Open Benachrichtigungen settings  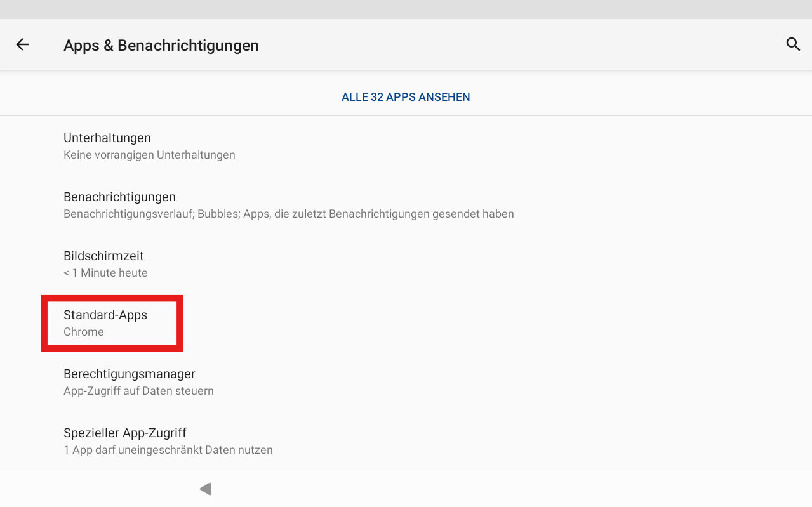tap(406, 205)
